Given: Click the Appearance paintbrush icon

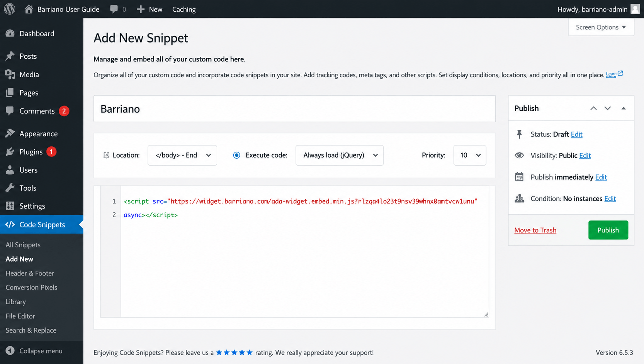Looking at the screenshot, I should (10, 134).
